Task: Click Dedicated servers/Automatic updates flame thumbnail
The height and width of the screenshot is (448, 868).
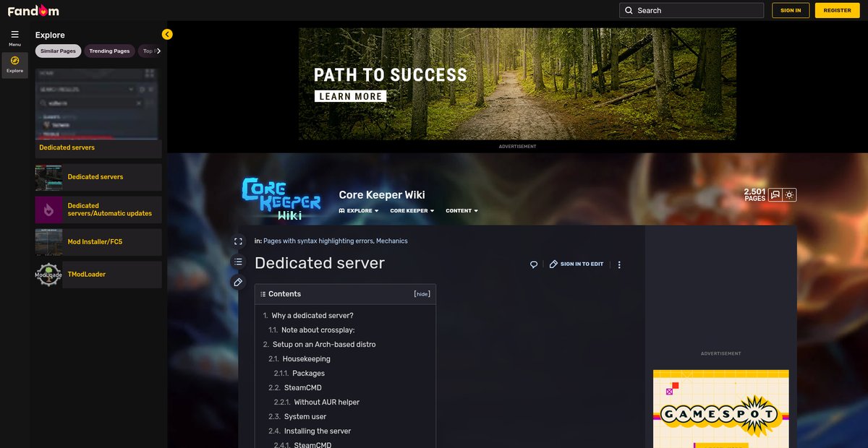Action: [x=48, y=210]
